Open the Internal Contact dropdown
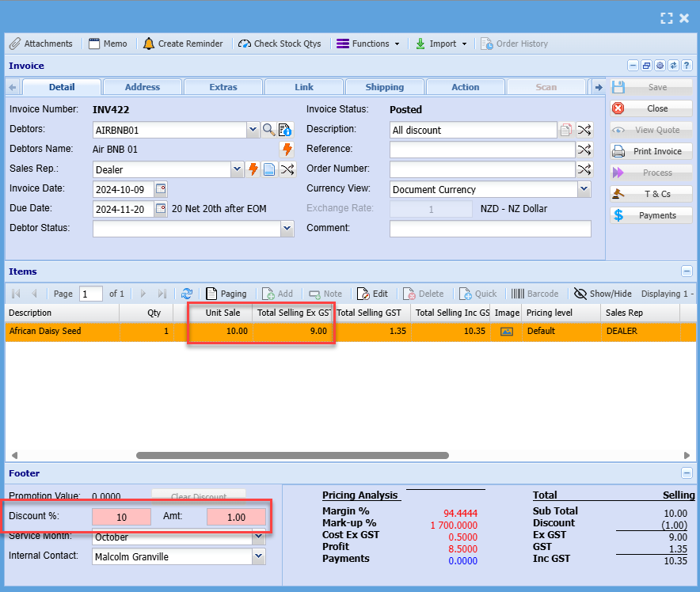 click(258, 556)
